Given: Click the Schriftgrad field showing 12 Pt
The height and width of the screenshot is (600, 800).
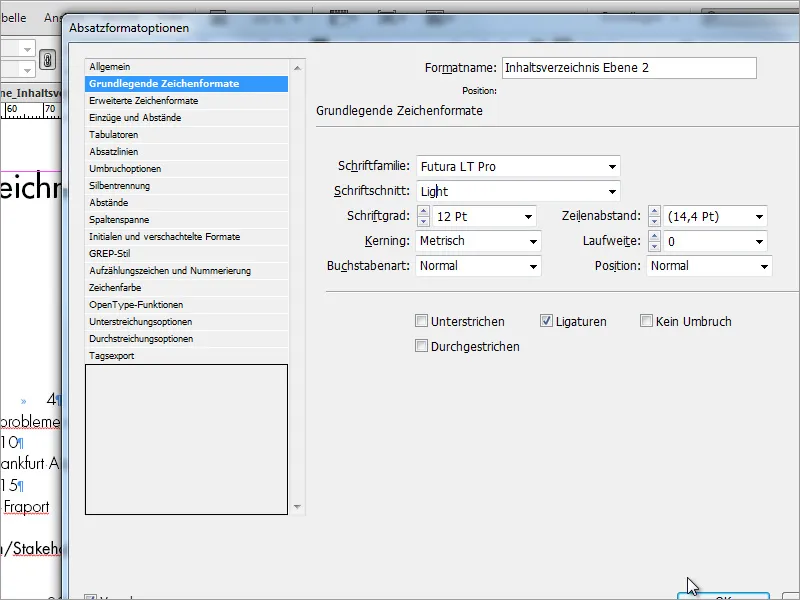Looking at the screenshot, I should tap(477, 217).
